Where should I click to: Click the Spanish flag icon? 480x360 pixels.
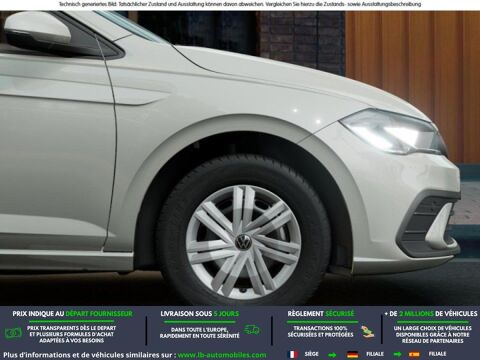pos(414,354)
